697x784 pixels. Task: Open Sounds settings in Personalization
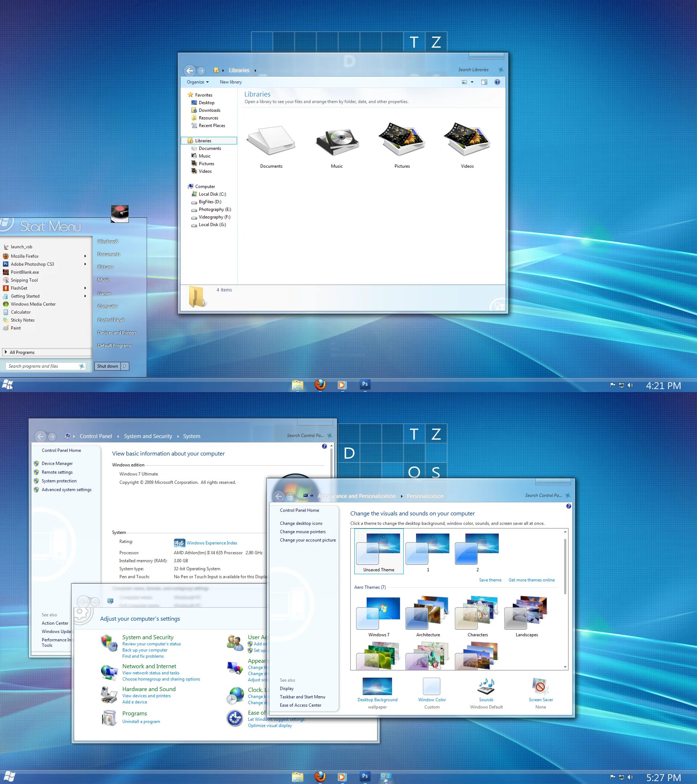[486, 689]
